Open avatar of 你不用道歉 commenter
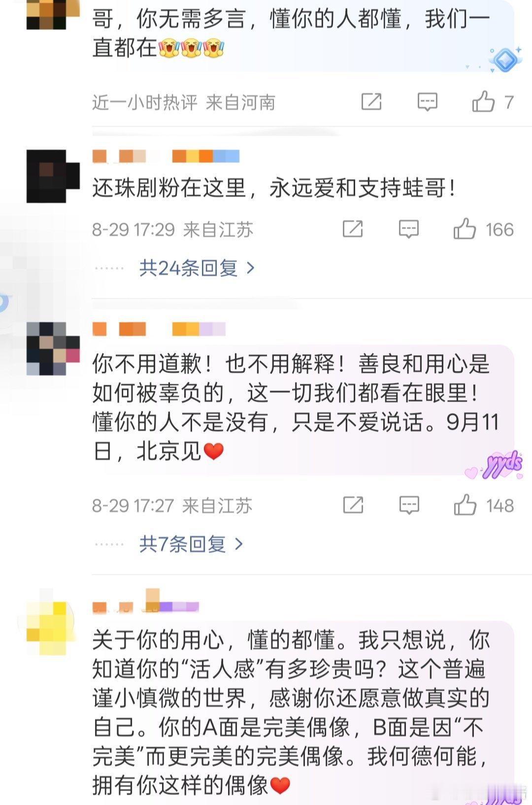The height and width of the screenshot is (805, 532). point(53,348)
